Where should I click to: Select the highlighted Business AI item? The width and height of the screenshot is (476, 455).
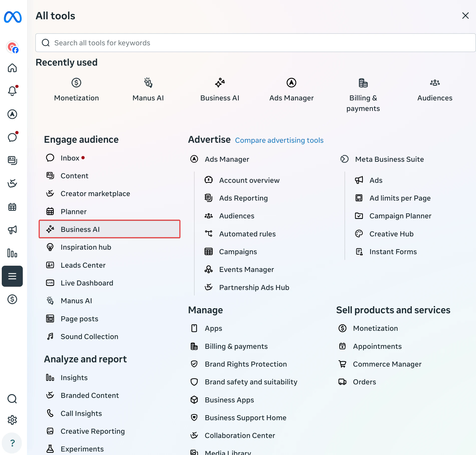click(109, 229)
